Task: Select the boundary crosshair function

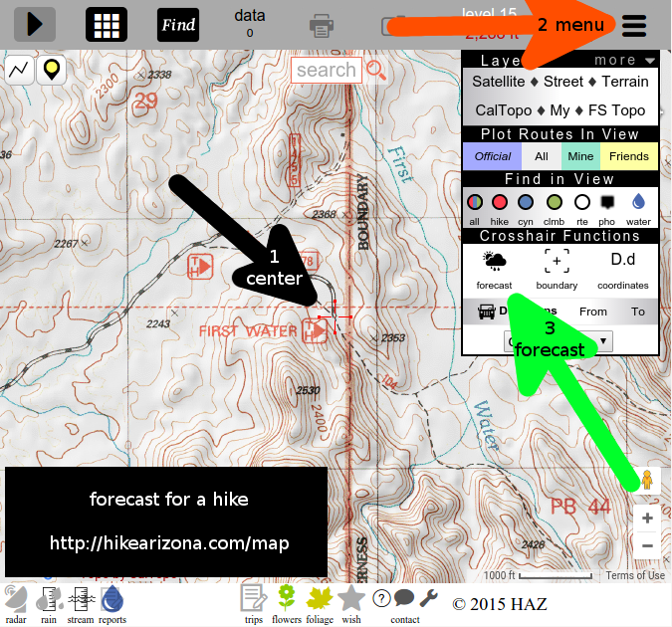Action: tap(557, 264)
